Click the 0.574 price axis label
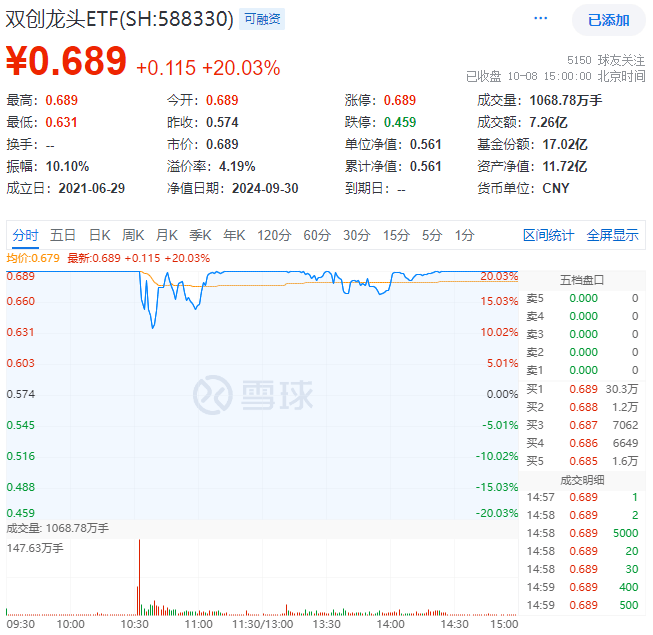This screenshot has height=635, width=653. click(x=20, y=394)
